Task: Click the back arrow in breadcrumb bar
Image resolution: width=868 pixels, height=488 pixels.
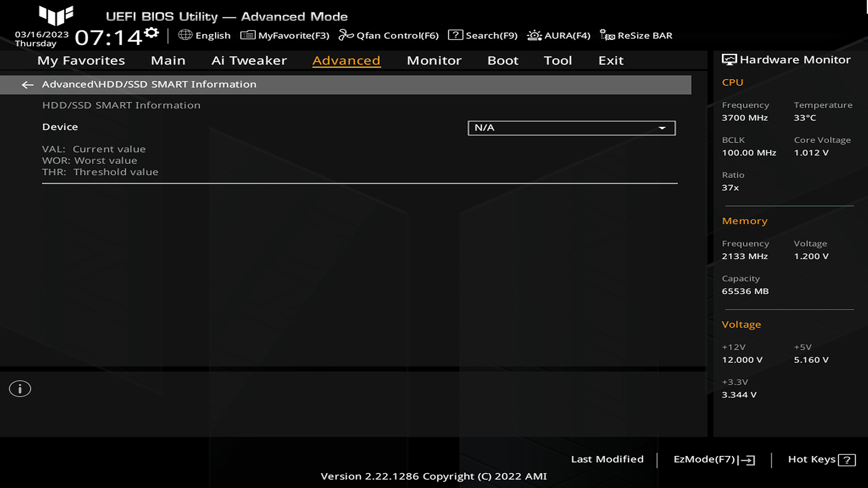Action: pos(28,84)
